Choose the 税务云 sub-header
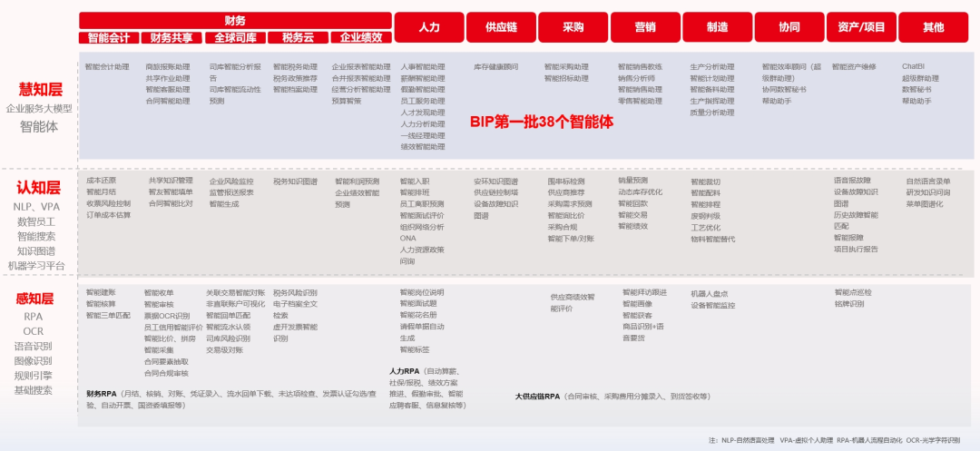This screenshot has width=980, height=451. (298, 38)
